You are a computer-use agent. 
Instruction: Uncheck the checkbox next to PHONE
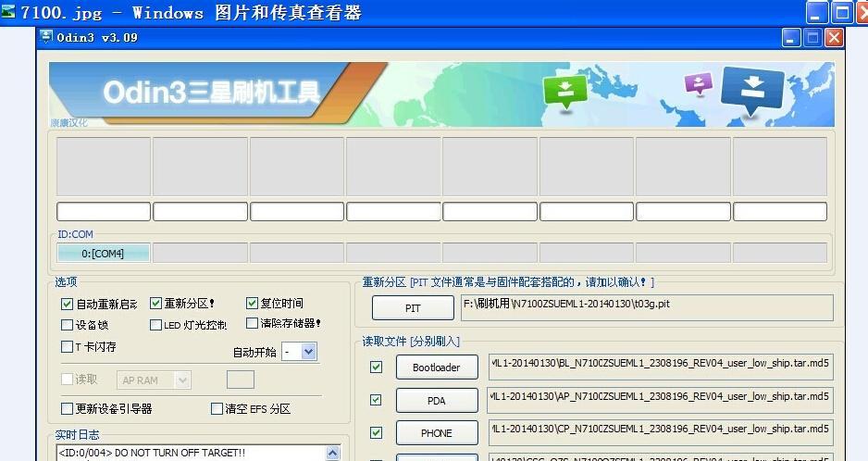coord(376,432)
